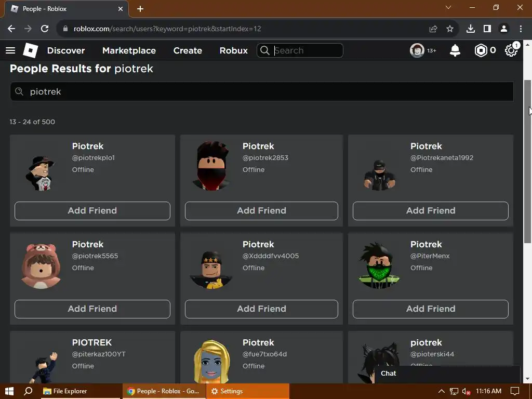Switch to File Explorer in the taskbar
532x399 pixels.
(81, 391)
